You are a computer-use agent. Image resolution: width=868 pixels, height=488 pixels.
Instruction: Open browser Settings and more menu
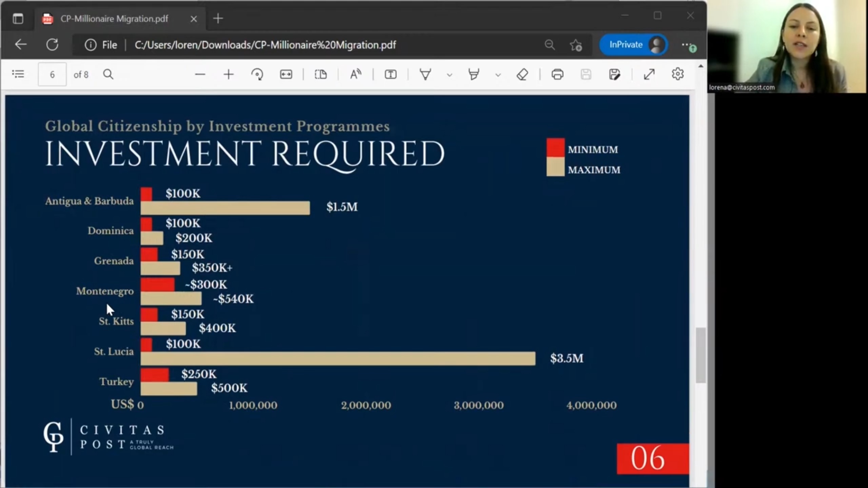point(686,45)
